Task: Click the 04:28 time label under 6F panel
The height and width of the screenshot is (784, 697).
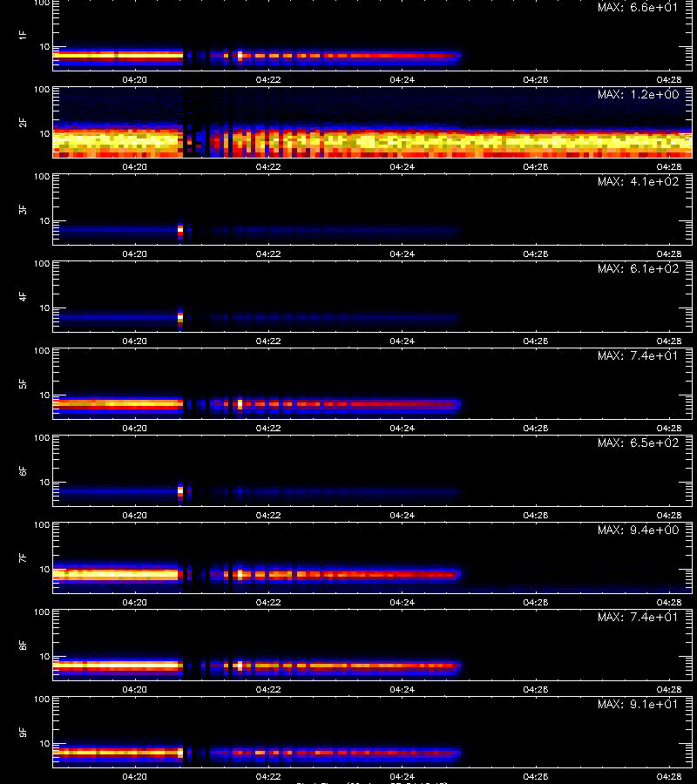Action: [669, 515]
